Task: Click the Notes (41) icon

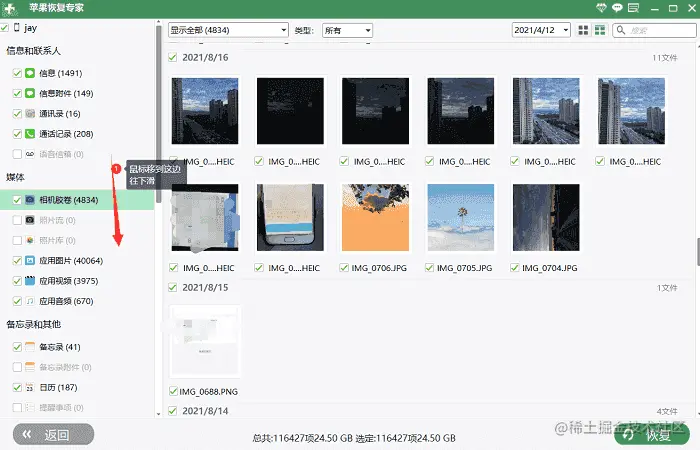Action: pyautogui.click(x=30, y=346)
